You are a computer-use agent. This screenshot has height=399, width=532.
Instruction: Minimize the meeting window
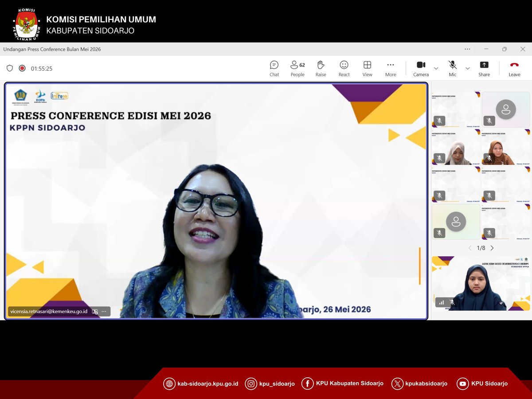pos(486,49)
